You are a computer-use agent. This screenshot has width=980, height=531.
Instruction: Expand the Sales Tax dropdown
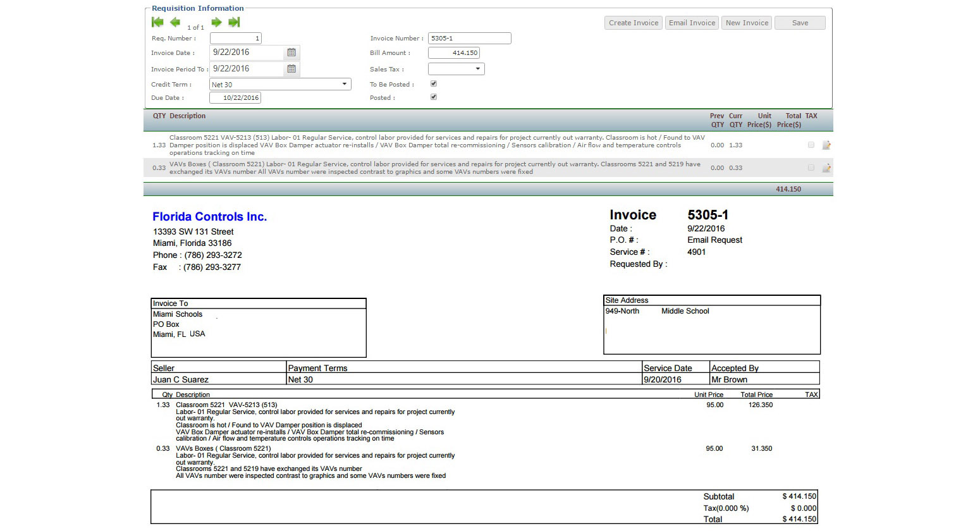pos(479,68)
